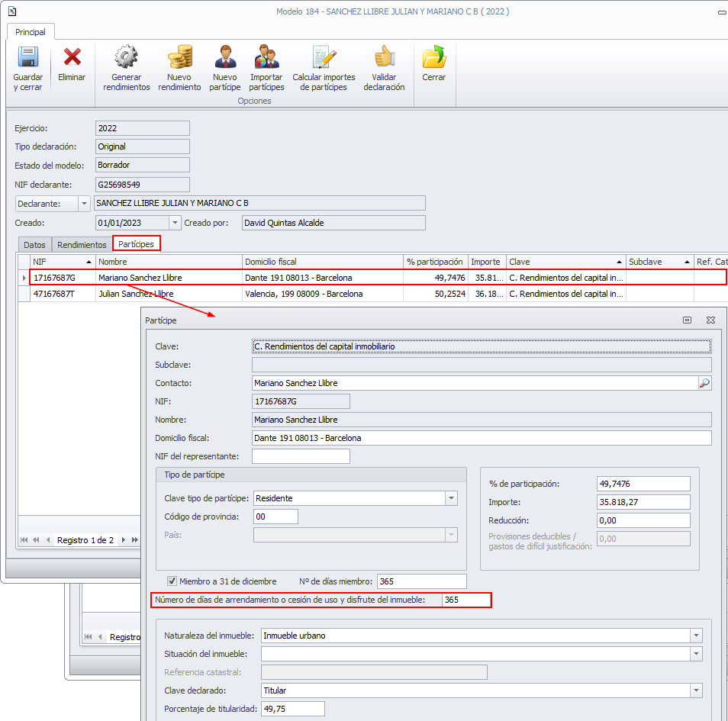Click Validar declaración thumbs-up icon

[385, 56]
